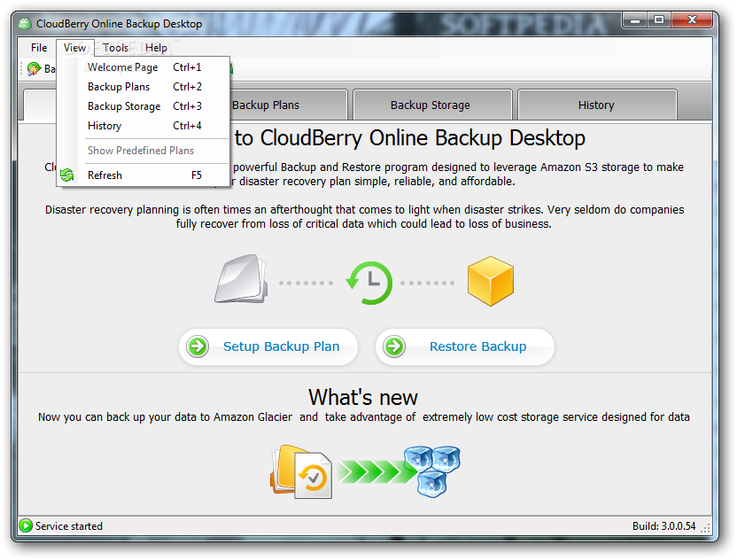Click green arrow icon beside Restore Backup

[x=394, y=346]
